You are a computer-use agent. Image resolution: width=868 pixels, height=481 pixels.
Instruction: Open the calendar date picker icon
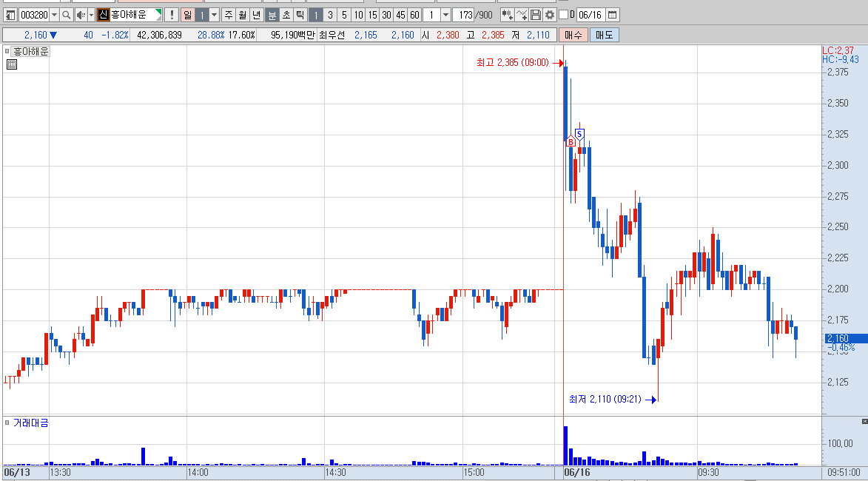click(612, 15)
